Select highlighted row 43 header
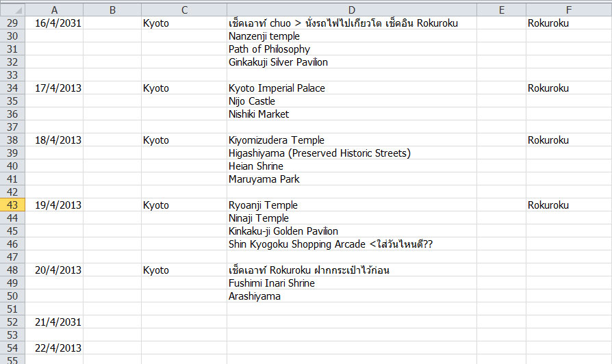612x364 pixels. (12, 205)
